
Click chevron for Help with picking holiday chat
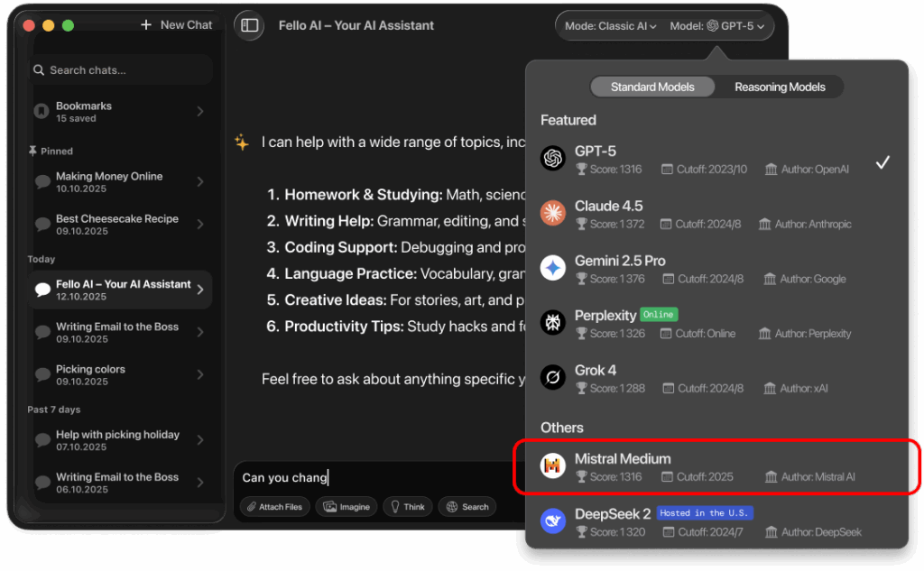click(200, 439)
